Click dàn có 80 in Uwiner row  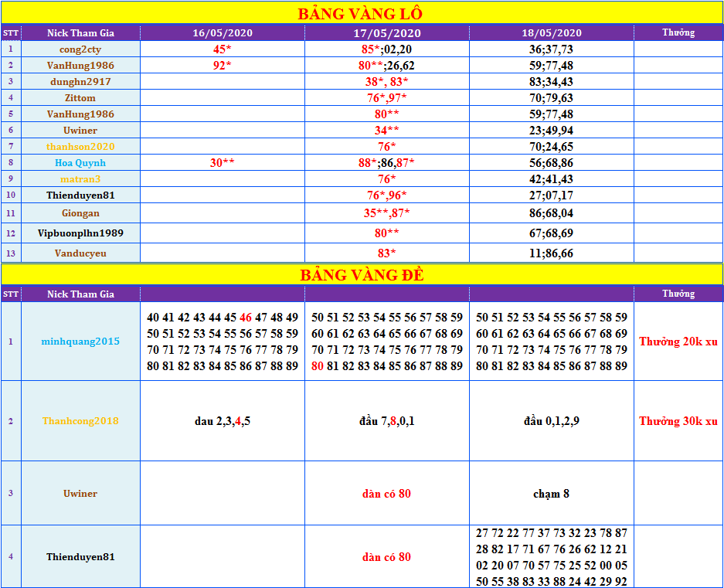click(386, 493)
